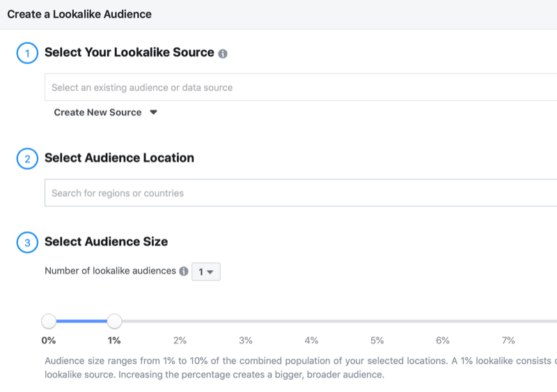Click the step 3 circle icon
Image resolution: width=557 pixels, height=392 pixels.
tap(26, 243)
